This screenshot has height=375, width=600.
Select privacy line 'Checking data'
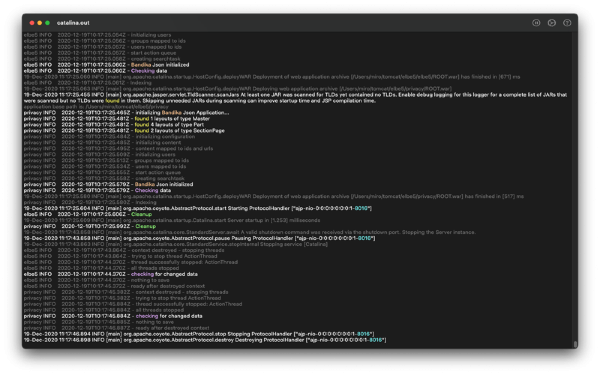pyautogui.click(x=97, y=191)
